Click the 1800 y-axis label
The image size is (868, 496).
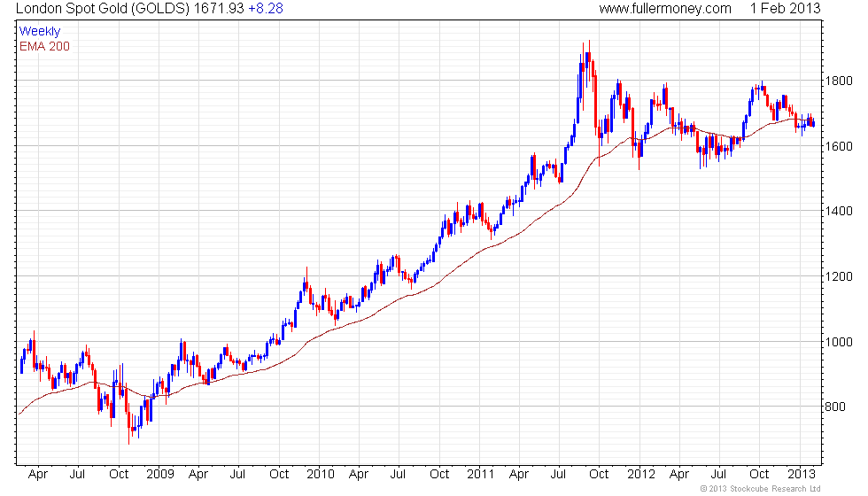pyautogui.click(x=839, y=81)
